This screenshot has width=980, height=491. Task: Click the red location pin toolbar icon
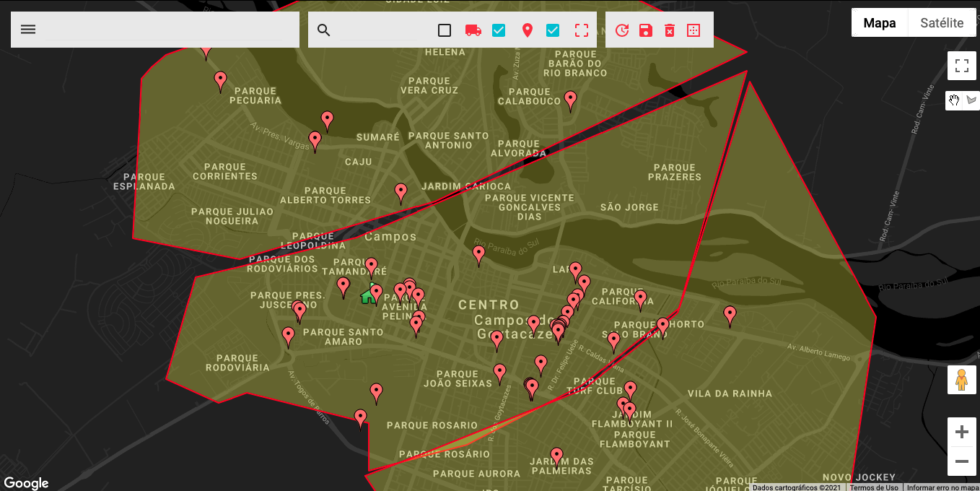tap(528, 30)
